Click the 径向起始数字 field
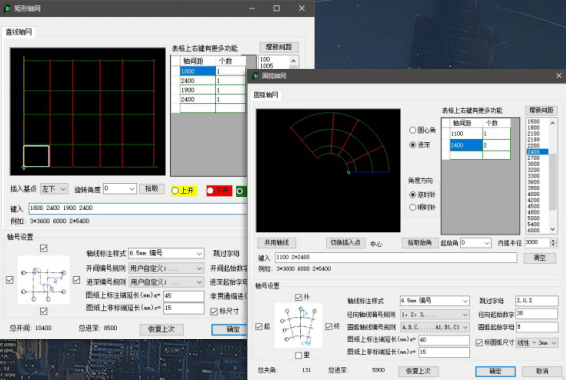 (x=536, y=314)
